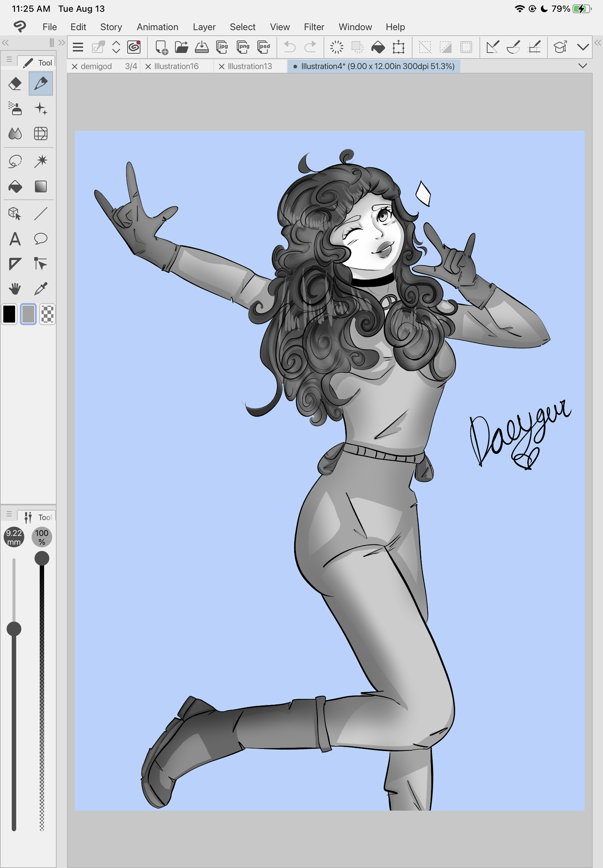This screenshot has height=868, width=603.
Task: Choose the Lasso selection tool
Action: pos(15,161)
